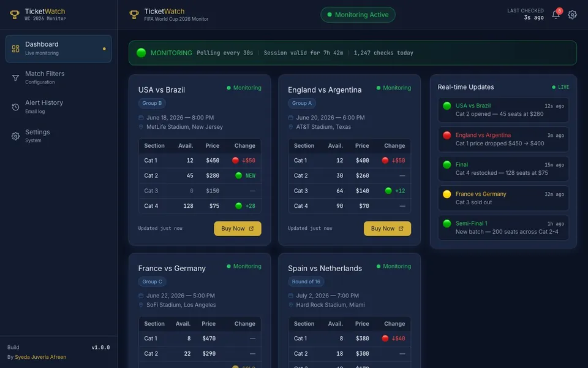
Task: Select the Spain vs Netherlands card title
Action: tap(325, 268)
